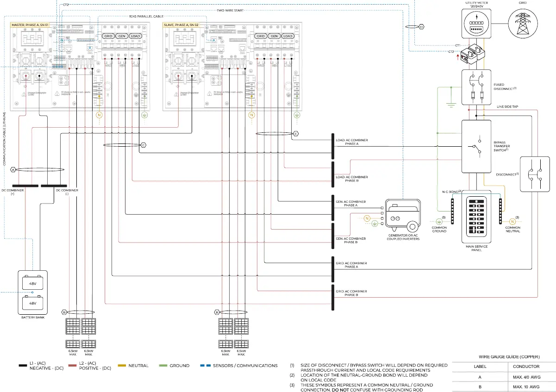This screenshot has height=392, width=556.
Task: Click the GEN terminal label on slave inverter
Action: [x=275, y=36]
